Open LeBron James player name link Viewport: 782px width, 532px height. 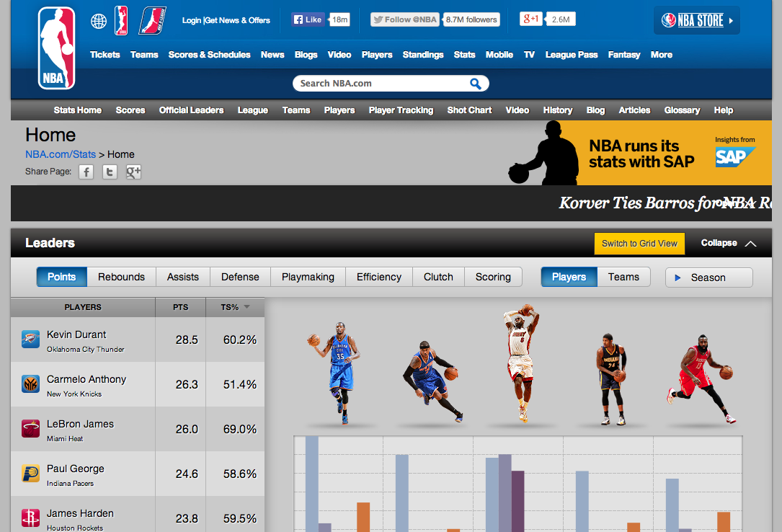tap(80, 425)
